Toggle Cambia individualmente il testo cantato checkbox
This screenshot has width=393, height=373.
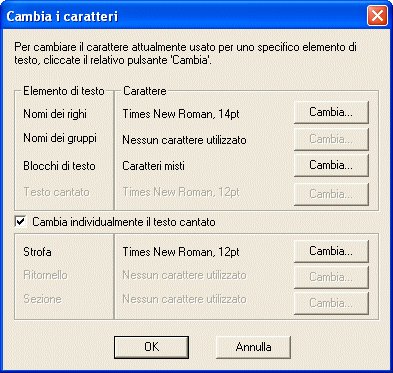coord(20,222)
